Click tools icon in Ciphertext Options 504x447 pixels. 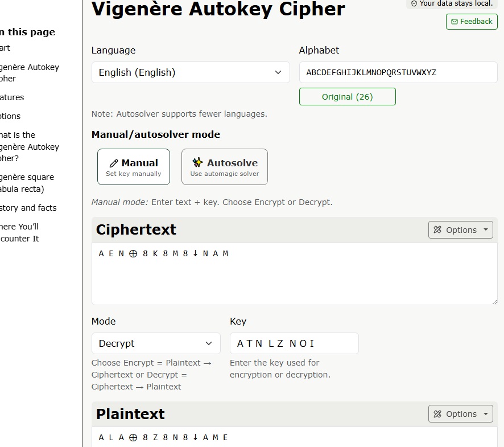[437, 230]
